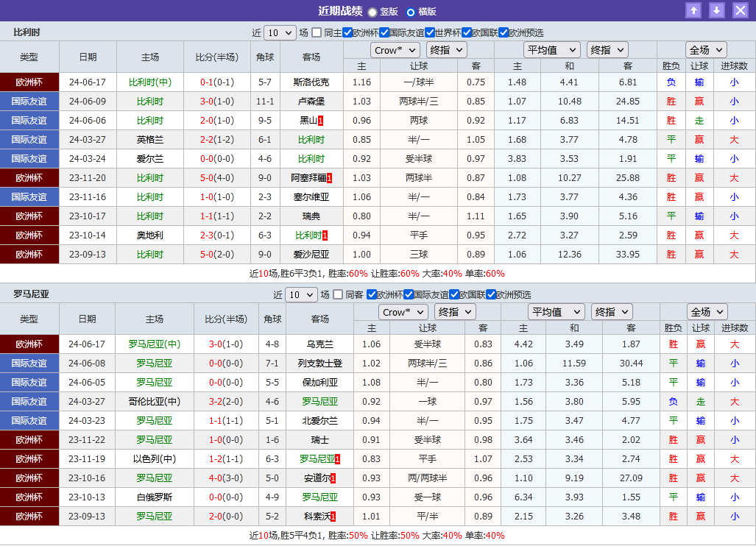Select the 欧洲杯 league tag on the first row
Screen dimensions: 756x546
point(29,82)
